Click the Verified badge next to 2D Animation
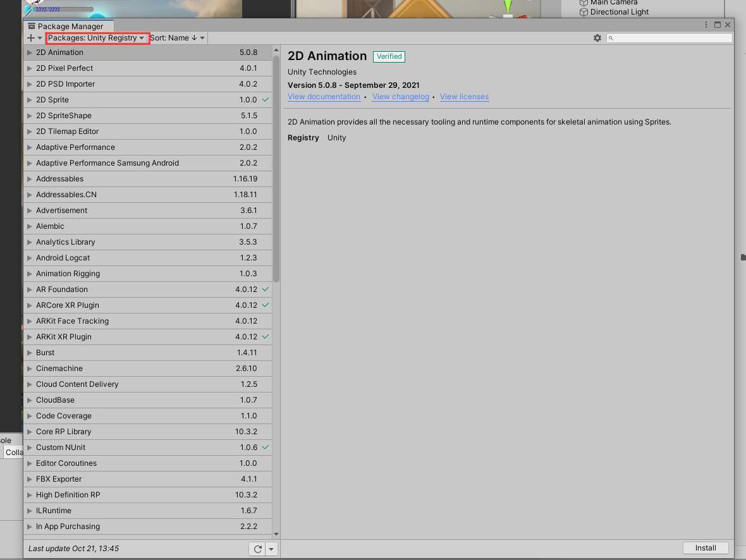Image resolution: width=746 pixels, height=560 pixels. [389, 57]
